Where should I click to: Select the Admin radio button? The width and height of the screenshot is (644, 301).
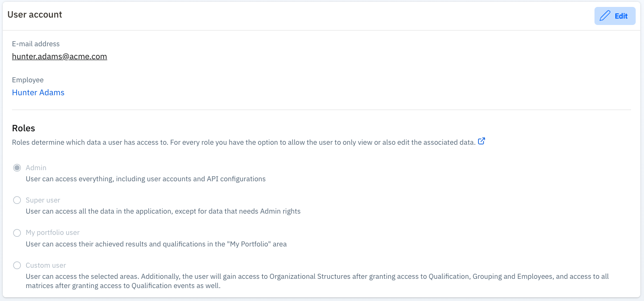click(x=17, y=168)
